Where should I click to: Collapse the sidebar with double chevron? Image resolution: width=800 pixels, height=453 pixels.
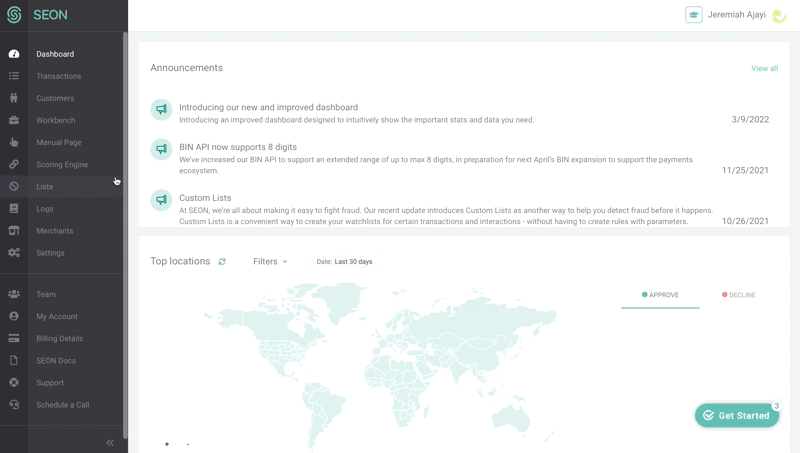[110, 443]
